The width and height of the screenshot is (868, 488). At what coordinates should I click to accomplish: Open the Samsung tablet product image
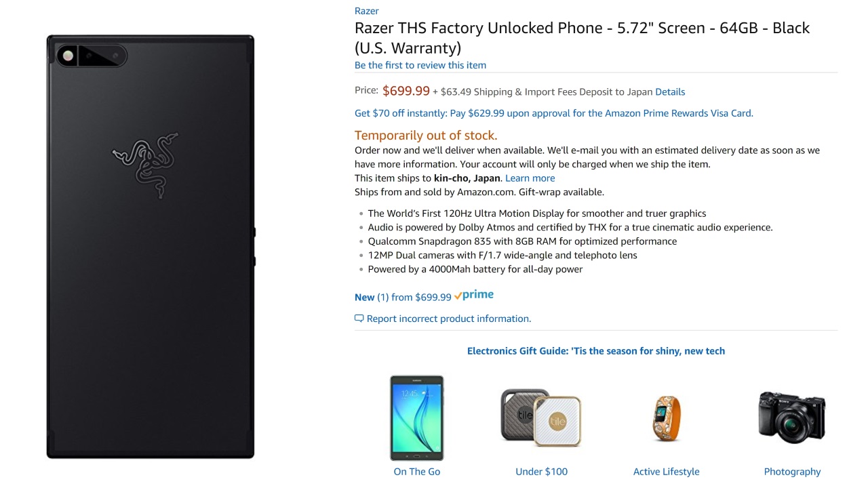click(416, 418)
